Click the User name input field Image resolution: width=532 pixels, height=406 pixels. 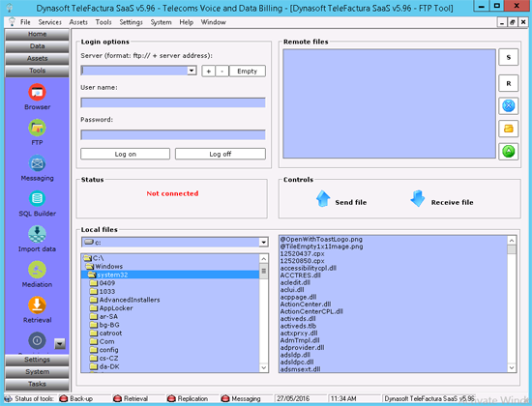173,102
